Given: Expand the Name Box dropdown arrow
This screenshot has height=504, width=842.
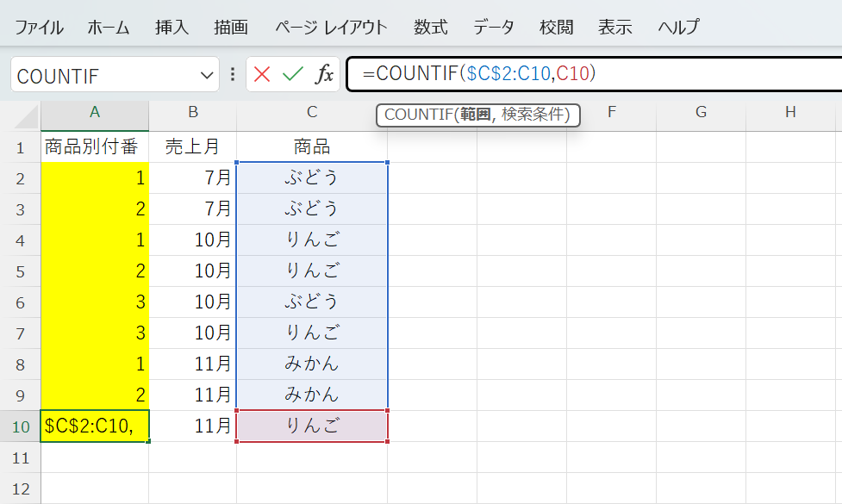Looking at the screenshot, I should (207, 75).
